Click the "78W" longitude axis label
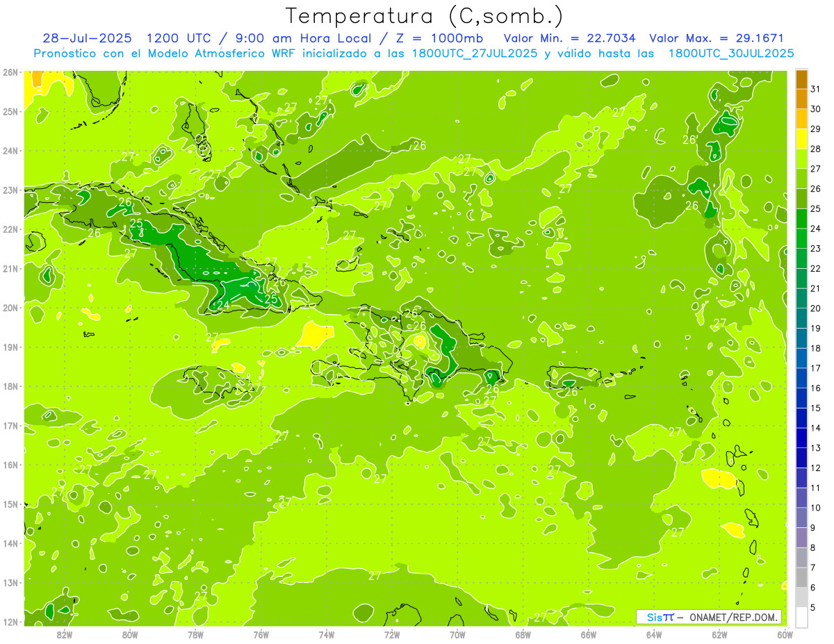Image resolution: width=834 pixels, height=644 pixels. tap(195, 634)
